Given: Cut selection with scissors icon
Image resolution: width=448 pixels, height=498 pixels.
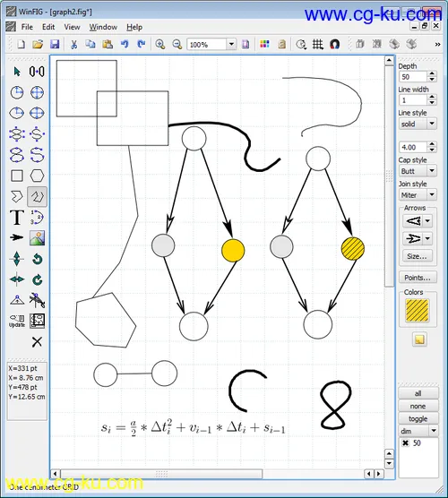Looking at the screenshot, I should [x=73, y=44].
